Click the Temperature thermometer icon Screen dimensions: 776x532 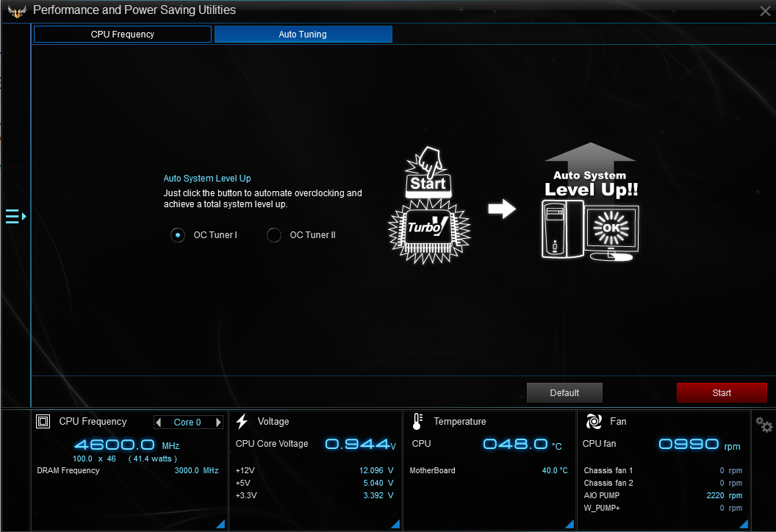pos(417,421)
